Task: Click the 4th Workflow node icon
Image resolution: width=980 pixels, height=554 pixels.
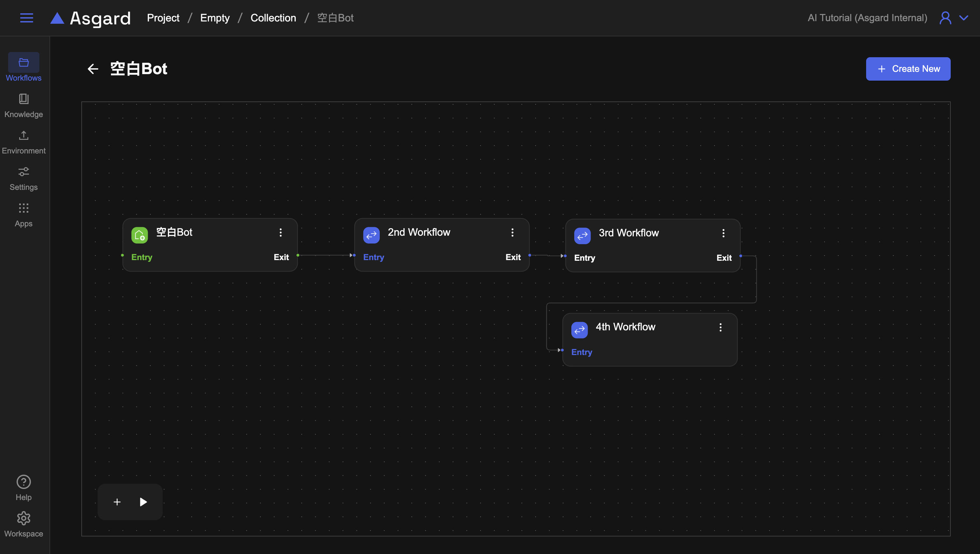Action: (x=579, y=330)
